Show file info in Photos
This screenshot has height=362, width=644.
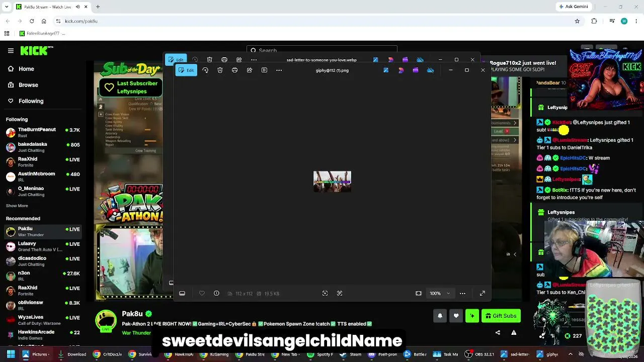(216, 294)
